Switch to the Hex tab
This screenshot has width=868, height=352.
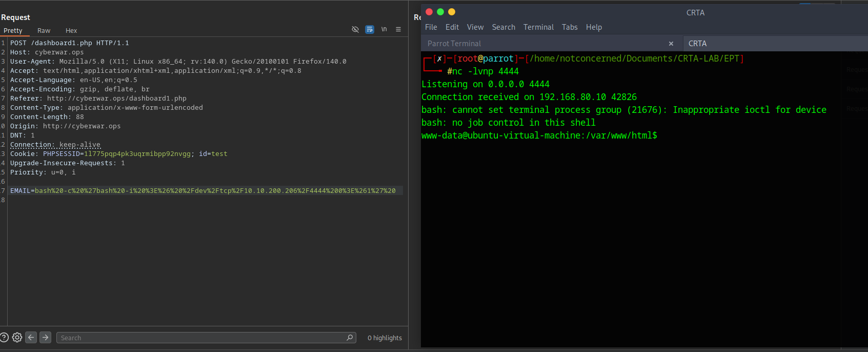pos(71,31)
